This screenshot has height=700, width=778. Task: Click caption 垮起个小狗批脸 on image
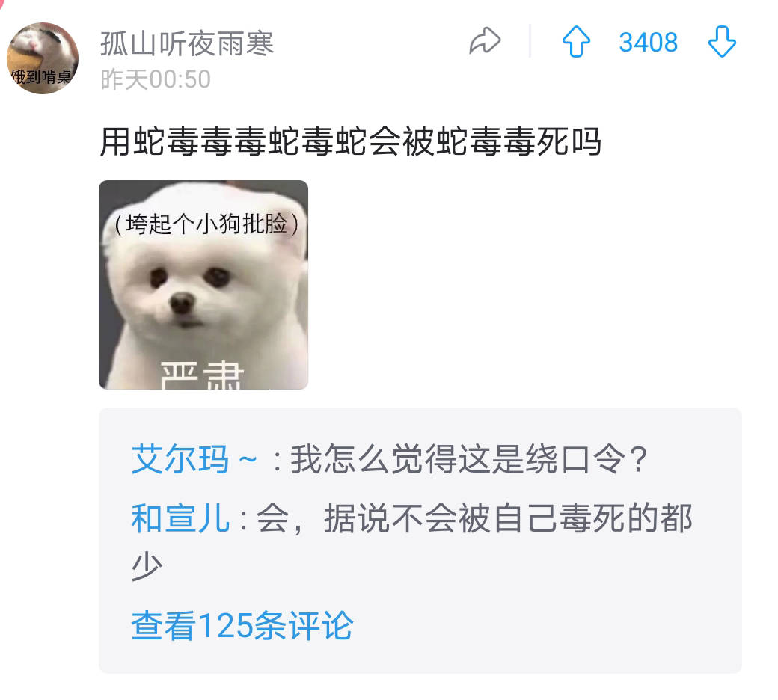click(206, 224)
